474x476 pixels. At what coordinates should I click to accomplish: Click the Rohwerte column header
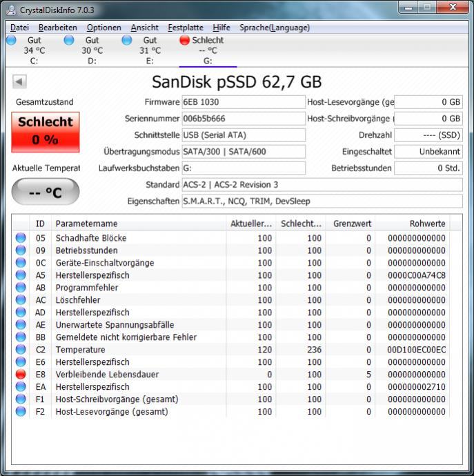(x=413, y=224)
